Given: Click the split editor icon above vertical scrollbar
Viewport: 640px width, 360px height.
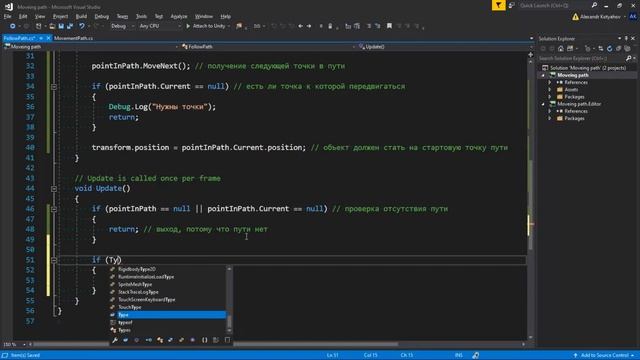Looking at the screenshot, I should pyautogui.click(x=530, y=54).
